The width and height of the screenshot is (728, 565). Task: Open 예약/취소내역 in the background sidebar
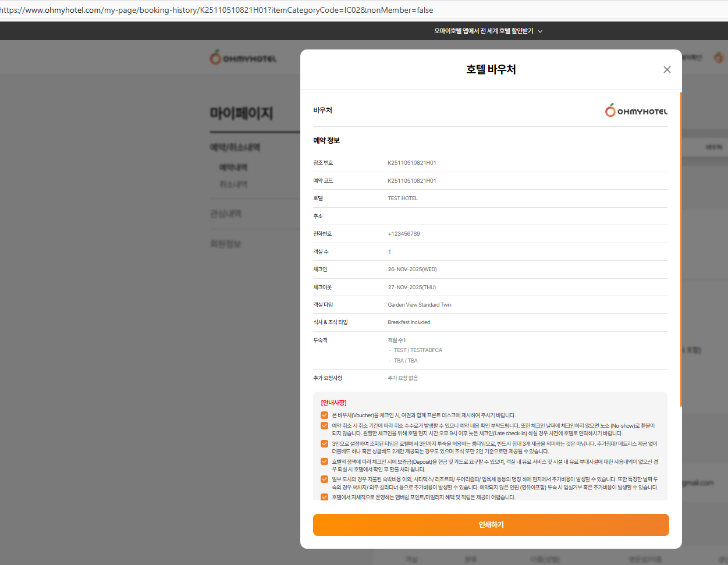235,148
